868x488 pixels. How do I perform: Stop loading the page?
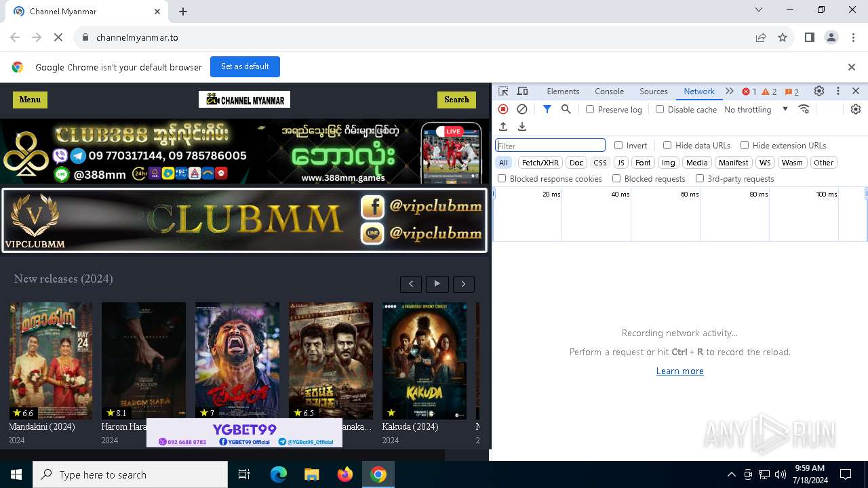(58, 37)
